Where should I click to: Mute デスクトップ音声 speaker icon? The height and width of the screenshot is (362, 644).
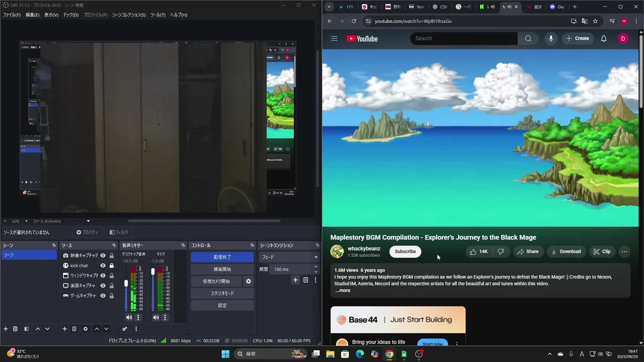(x=129, y=317)
